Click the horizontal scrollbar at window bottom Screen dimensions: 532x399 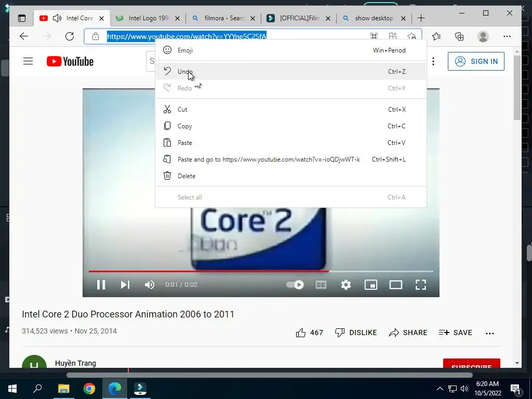click(x=270, y=375)
